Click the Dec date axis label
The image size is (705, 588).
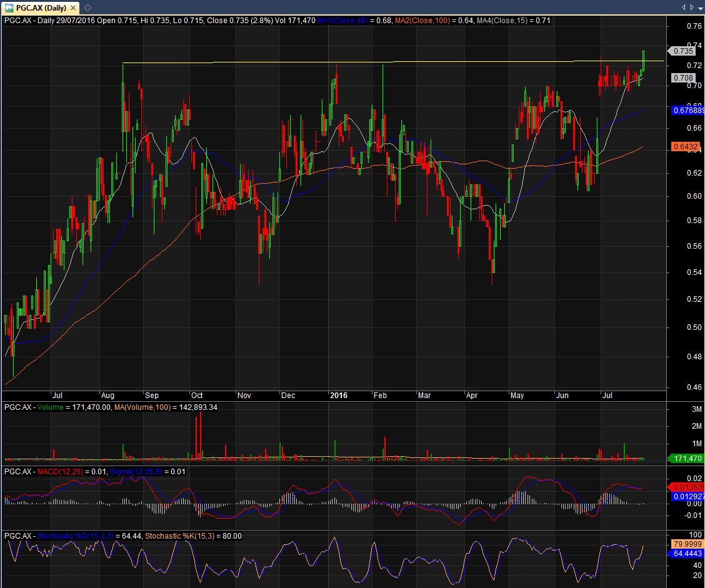point(287,396)
